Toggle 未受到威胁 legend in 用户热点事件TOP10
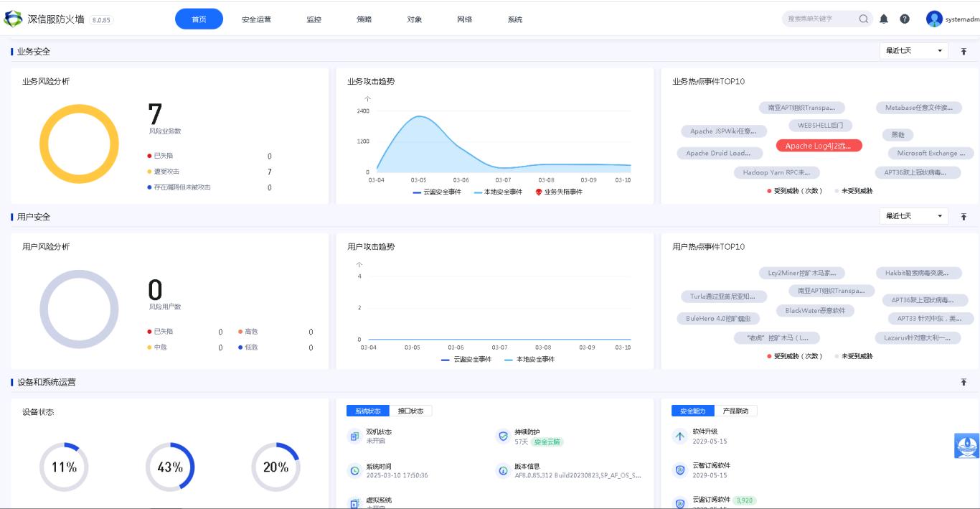 [x=854, y=356]
